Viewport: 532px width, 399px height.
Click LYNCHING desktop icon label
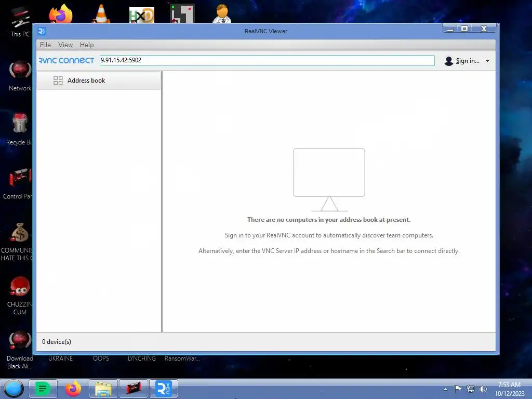pos(142,358)
